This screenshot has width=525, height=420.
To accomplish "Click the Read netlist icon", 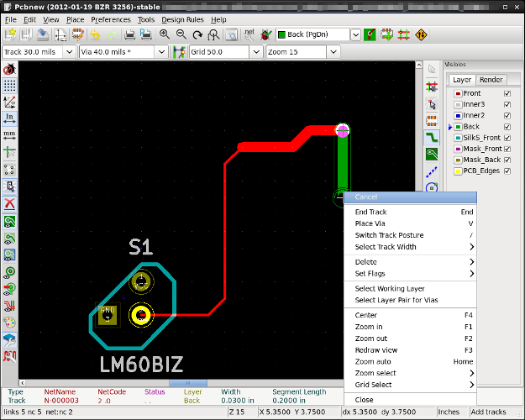I will click(x=249, y=34).
